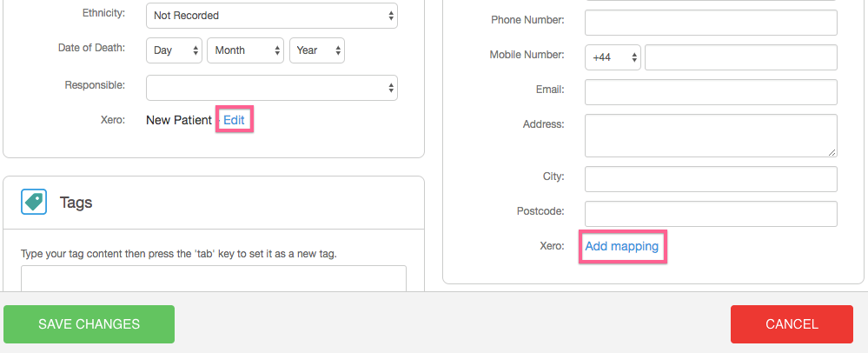This screenshot has width=868, height=353.
Task: Open Date of Death Day dropdown
Action: pyautogui.click(x=174, y=50)
